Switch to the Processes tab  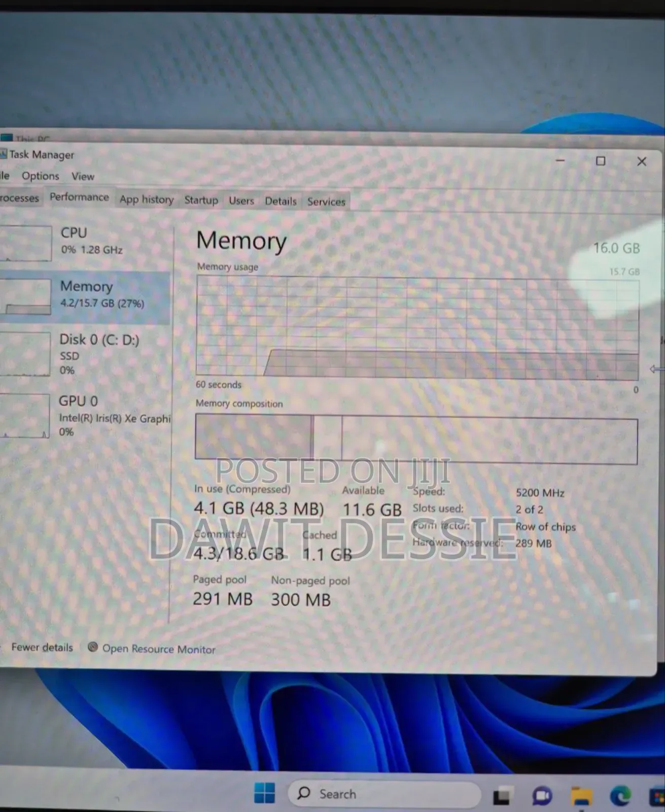pos(19,198)
